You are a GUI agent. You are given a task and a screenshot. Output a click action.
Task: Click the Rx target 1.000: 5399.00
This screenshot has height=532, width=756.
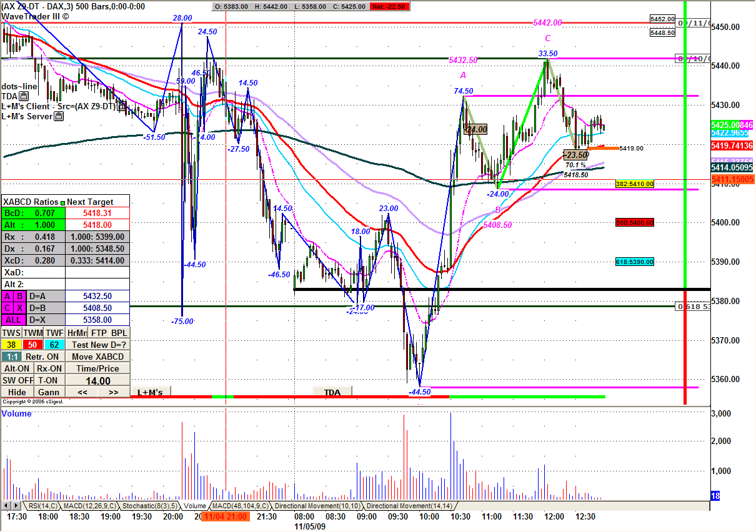click(97, 237)
